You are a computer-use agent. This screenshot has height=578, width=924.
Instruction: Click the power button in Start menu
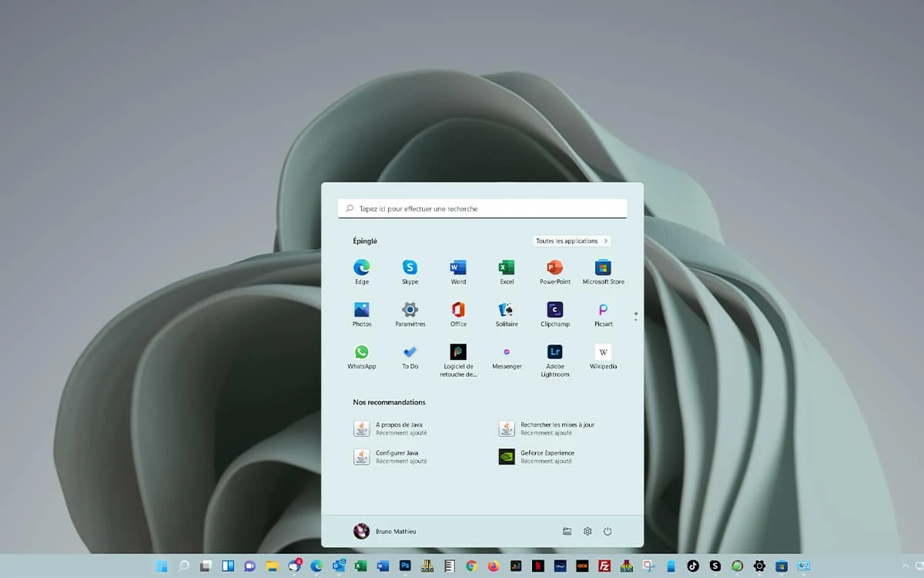[x=608, y=531]
